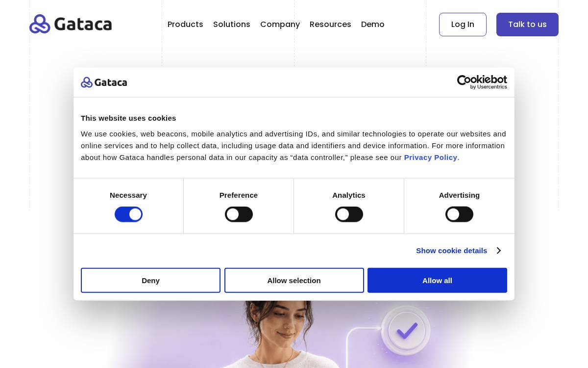
Task: Deny all cookies
Action: 150,280
